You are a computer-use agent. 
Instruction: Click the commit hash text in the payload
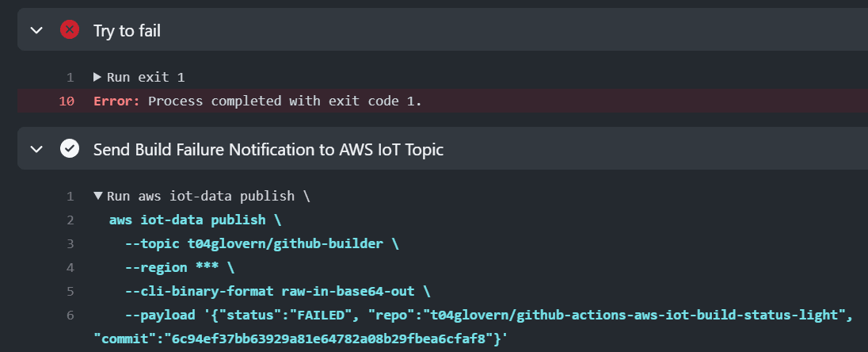click(x=317, y=339)
